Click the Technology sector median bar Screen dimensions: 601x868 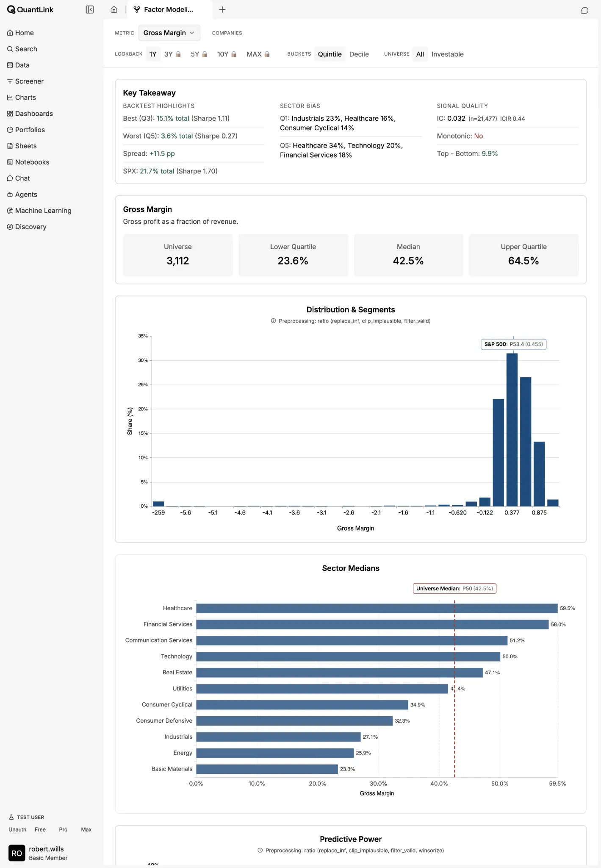[348, 657]
